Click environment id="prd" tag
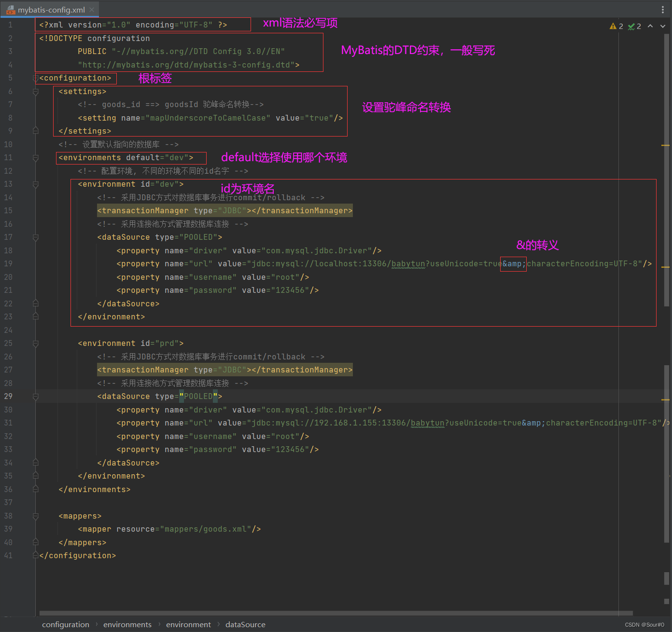Viewport: 672px width, 632px height. pos(131,343)
